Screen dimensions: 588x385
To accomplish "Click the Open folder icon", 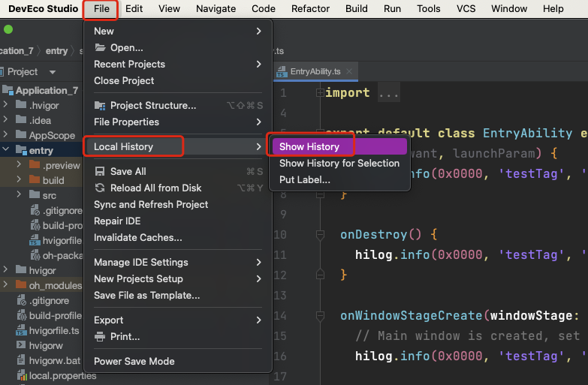I will [100, 47].
